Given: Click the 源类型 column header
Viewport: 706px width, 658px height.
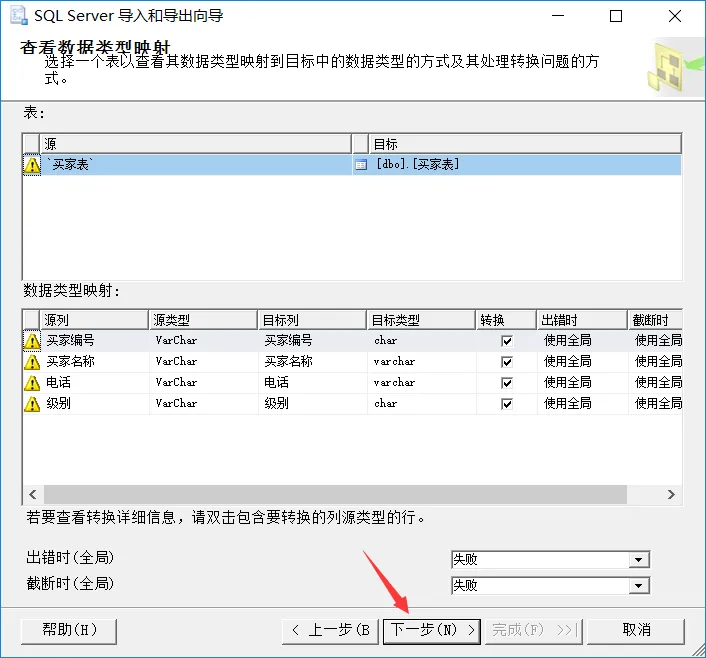Looking at the screenshot, I should (x=203, y=320).
